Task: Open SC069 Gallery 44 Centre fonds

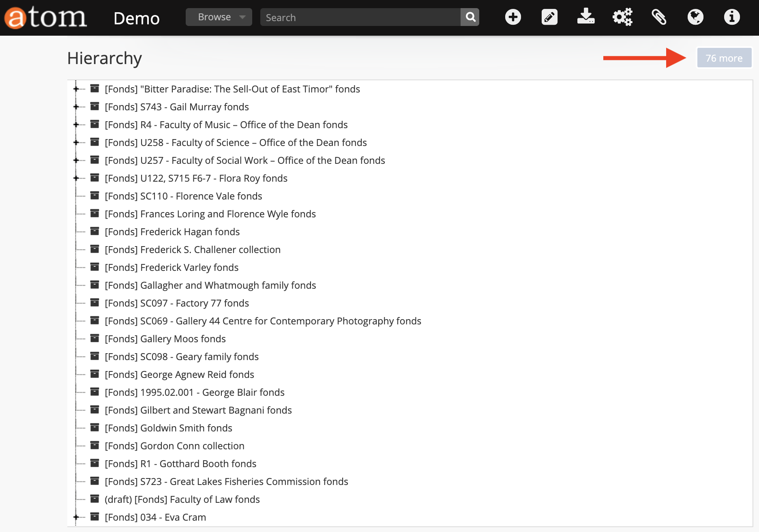Action: (263, 321)
